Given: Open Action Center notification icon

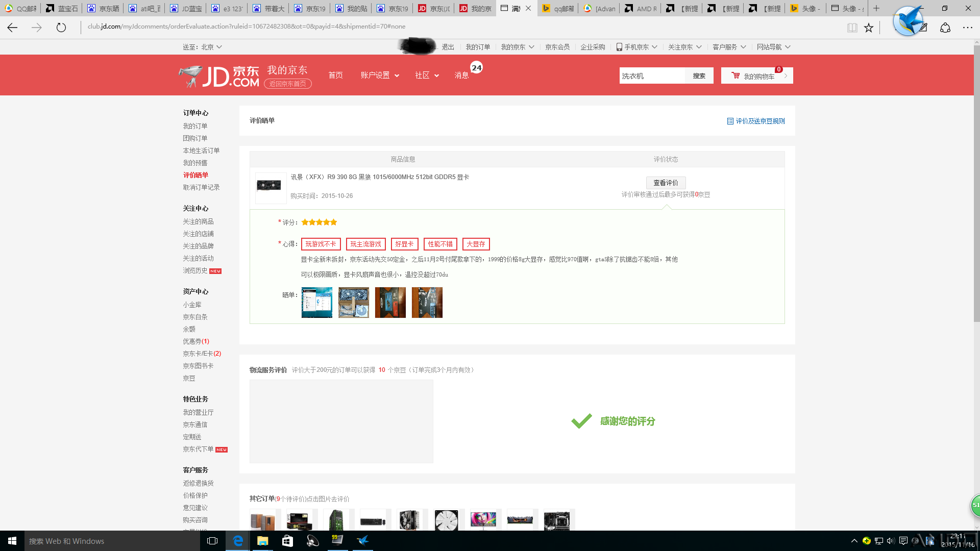Looking at the screenshot, I should point(903,541).
